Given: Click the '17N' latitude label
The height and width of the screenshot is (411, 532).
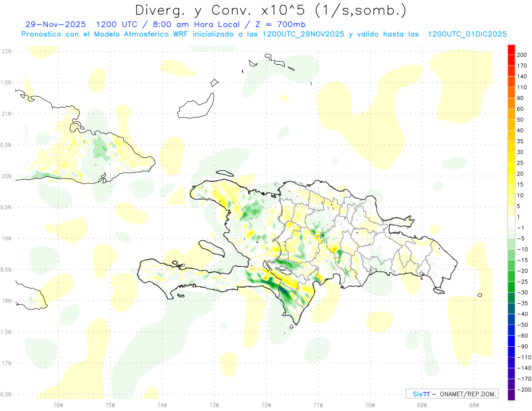Looking at the screenshot, I should [7, 363].
